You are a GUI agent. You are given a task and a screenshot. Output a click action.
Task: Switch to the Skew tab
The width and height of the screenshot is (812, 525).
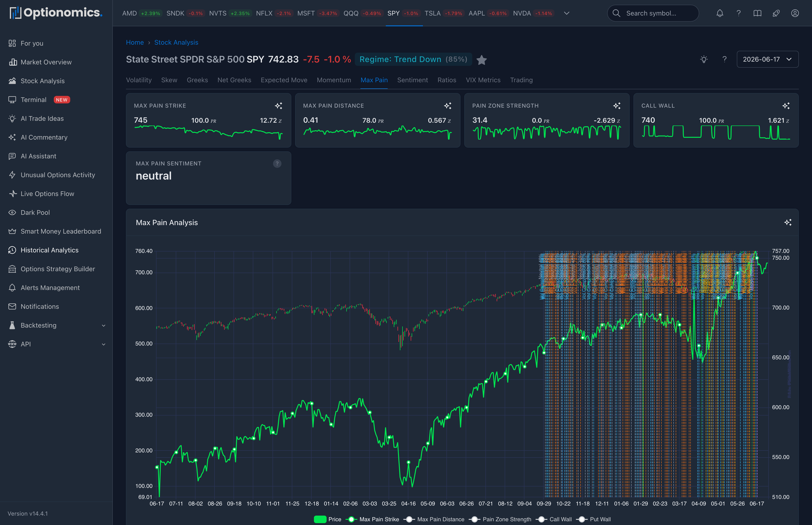coord(169,80)
